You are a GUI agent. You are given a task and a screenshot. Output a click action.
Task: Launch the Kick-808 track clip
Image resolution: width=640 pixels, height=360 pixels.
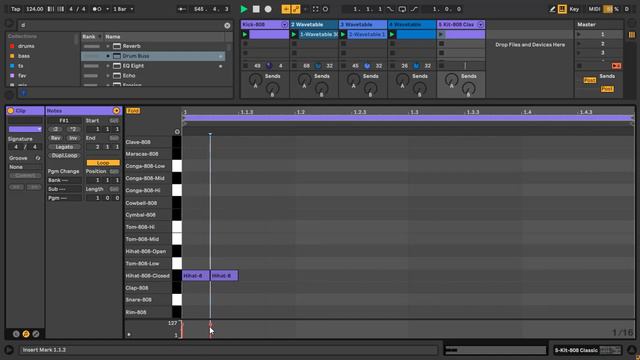point(245,35)
